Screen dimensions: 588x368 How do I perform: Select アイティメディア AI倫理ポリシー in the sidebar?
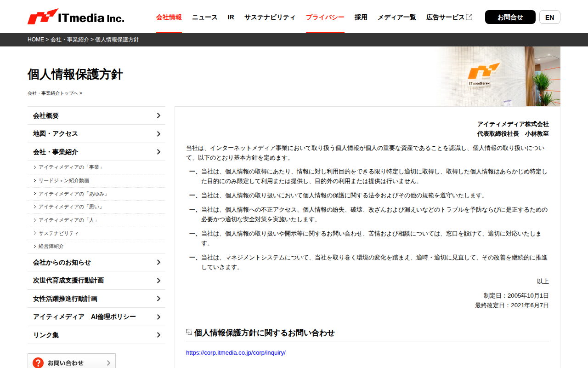[96, 317]
